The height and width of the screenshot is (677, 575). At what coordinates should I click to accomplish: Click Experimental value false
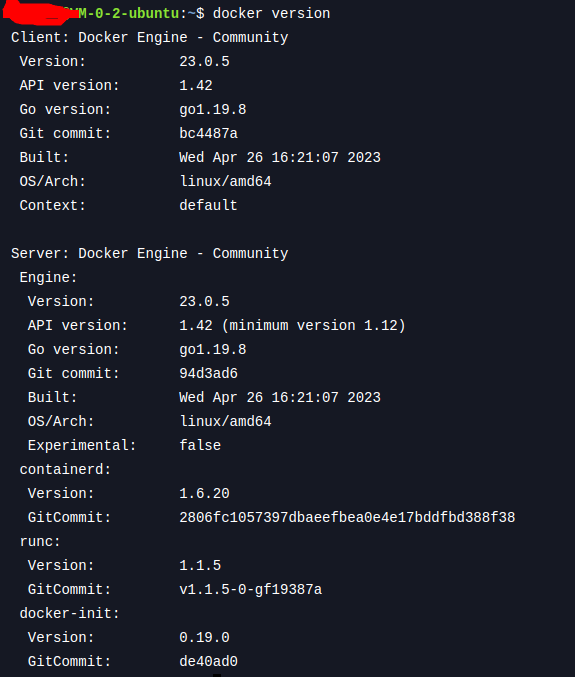coord(200,446)
